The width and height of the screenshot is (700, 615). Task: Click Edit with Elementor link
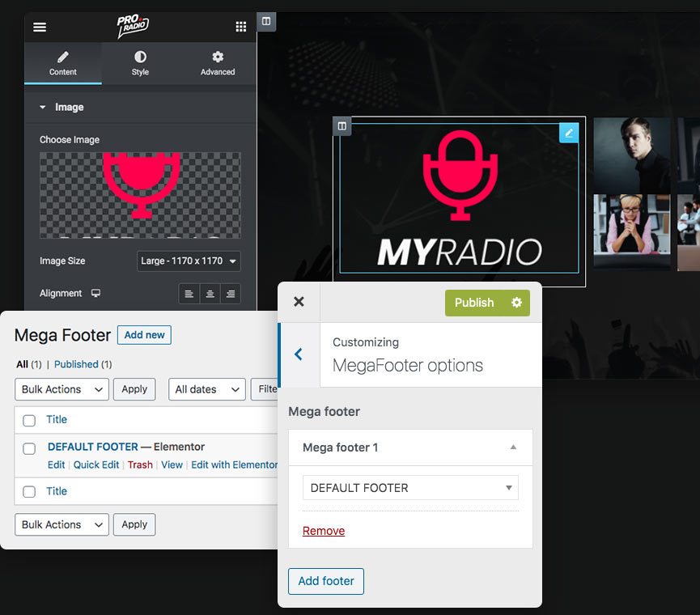(235, 465)
